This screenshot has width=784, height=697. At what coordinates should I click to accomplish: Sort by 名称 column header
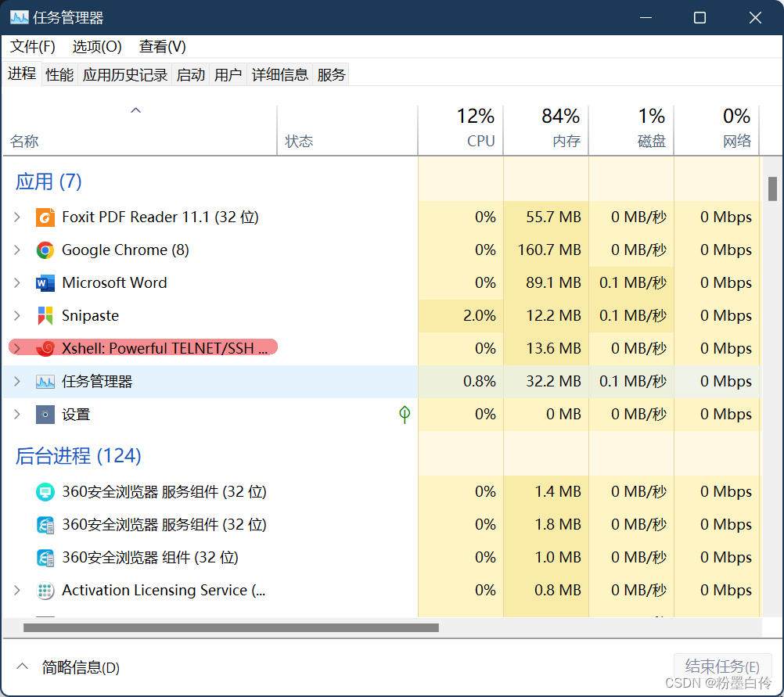[140, 130]
